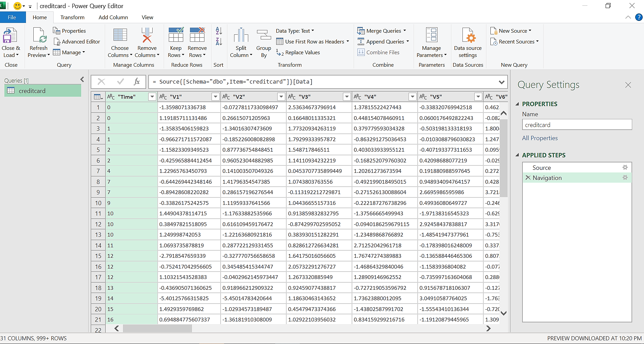Open the "V1" column filter dropdown
This screenshot has height=344, width=644.
[x=216, y=97]
